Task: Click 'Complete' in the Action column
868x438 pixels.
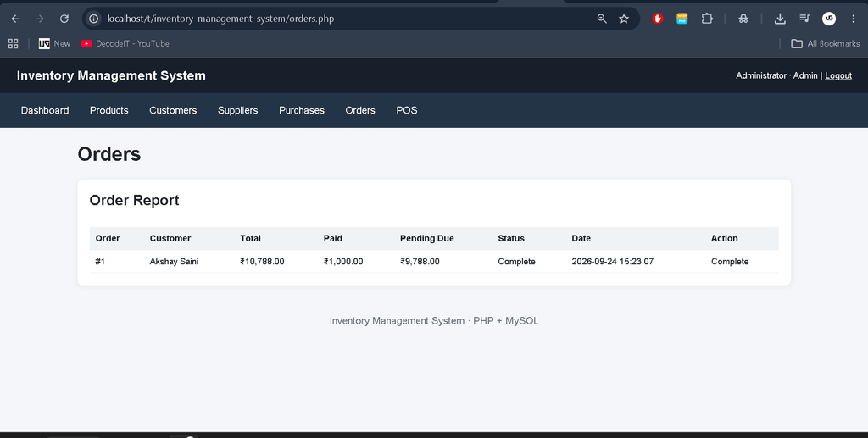Action: coord(730,262)
